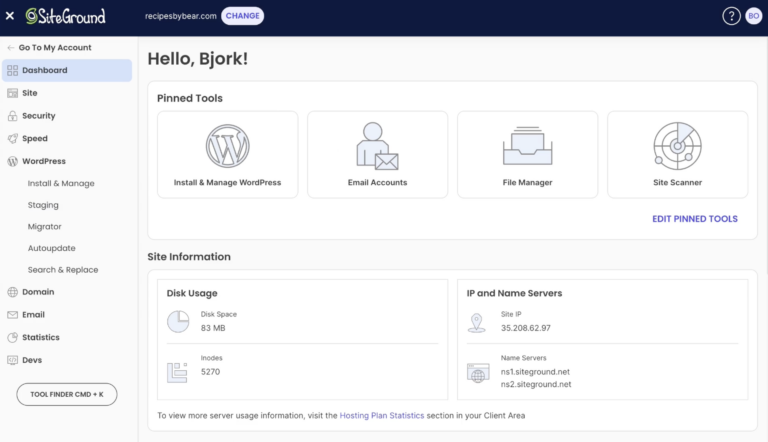Click the help question mark icon
This screenshot has height=442, width=768.
tap(731, 16)
